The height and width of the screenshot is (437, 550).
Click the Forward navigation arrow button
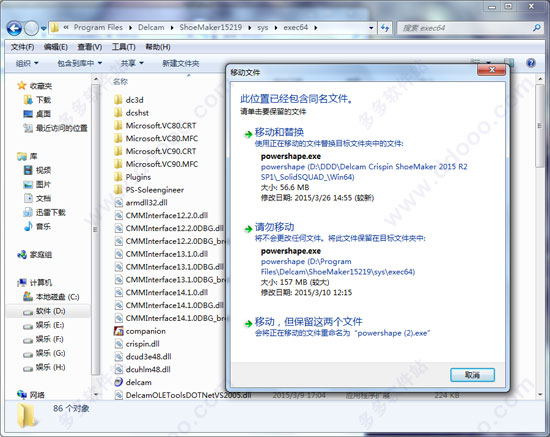coord(32,28)
